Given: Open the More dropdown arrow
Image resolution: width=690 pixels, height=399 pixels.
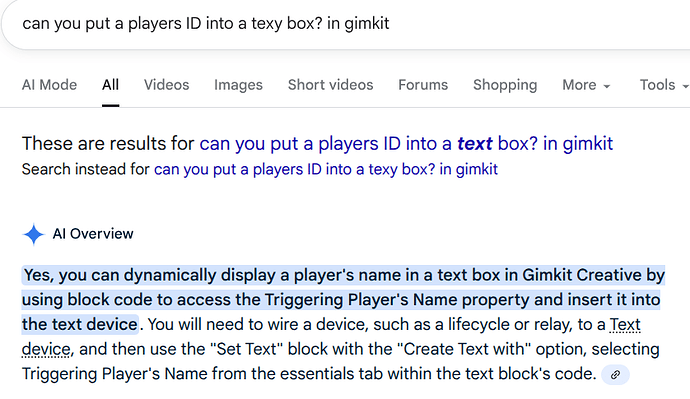Looking at the screenshot, I should click(607, 86).
